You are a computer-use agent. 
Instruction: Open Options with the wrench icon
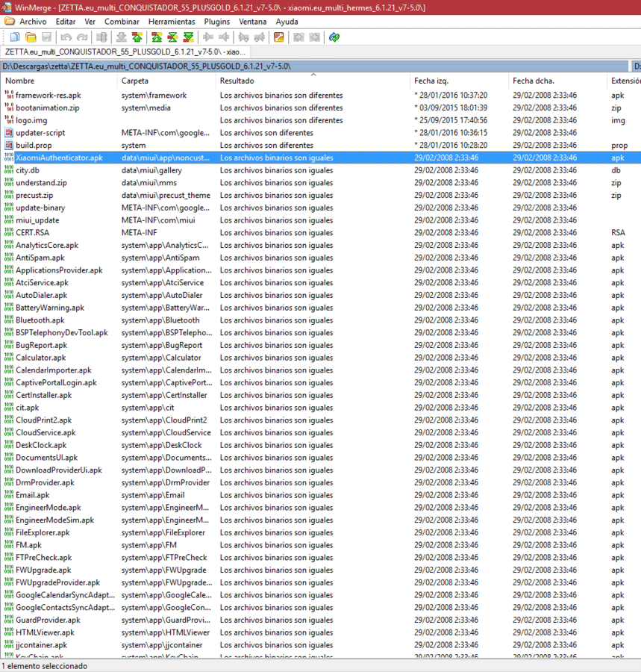point(279,37)
